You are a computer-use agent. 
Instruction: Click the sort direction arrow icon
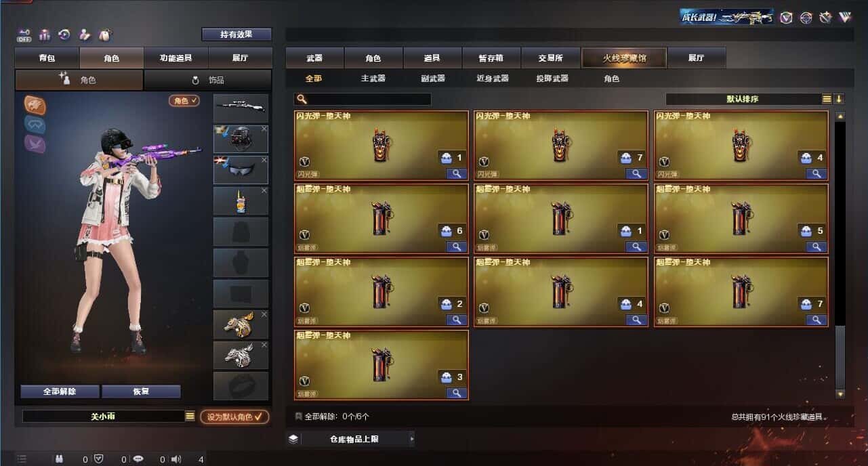point(839,99)
